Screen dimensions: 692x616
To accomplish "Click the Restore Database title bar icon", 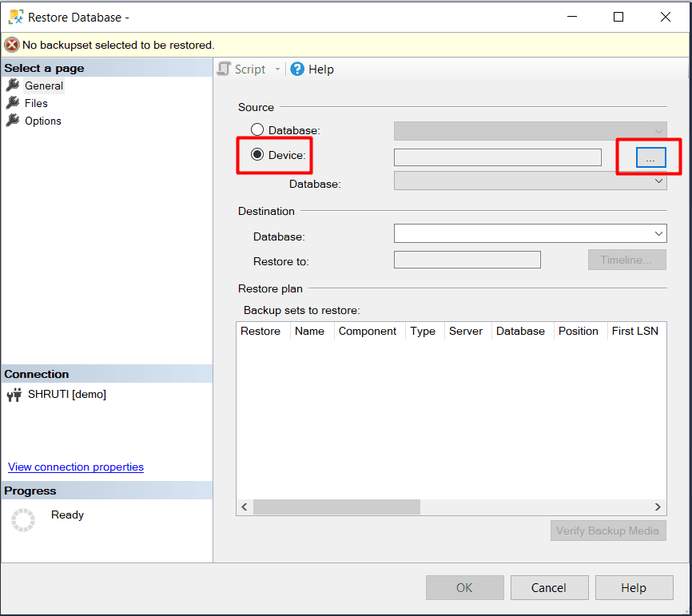I will click(15, 17).
